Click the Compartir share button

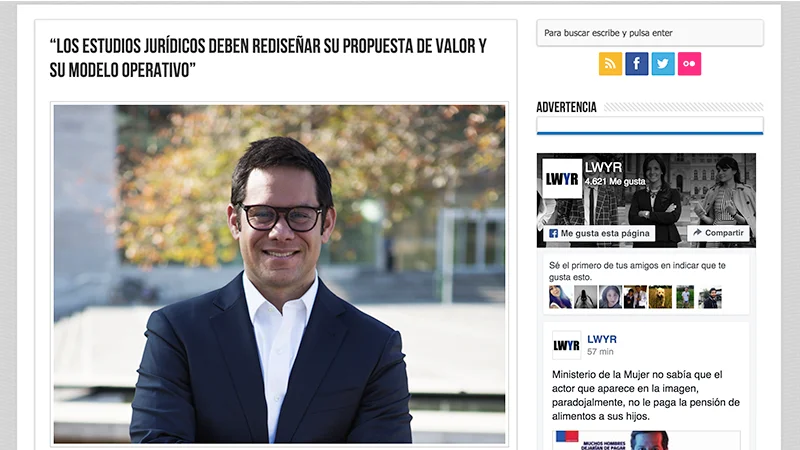pos(718,233)
